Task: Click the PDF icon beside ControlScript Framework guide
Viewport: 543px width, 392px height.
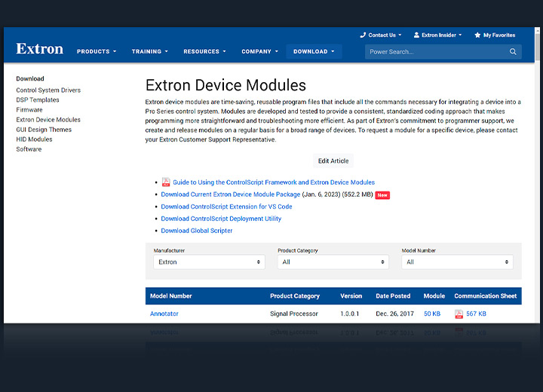Action: [166, 182]
